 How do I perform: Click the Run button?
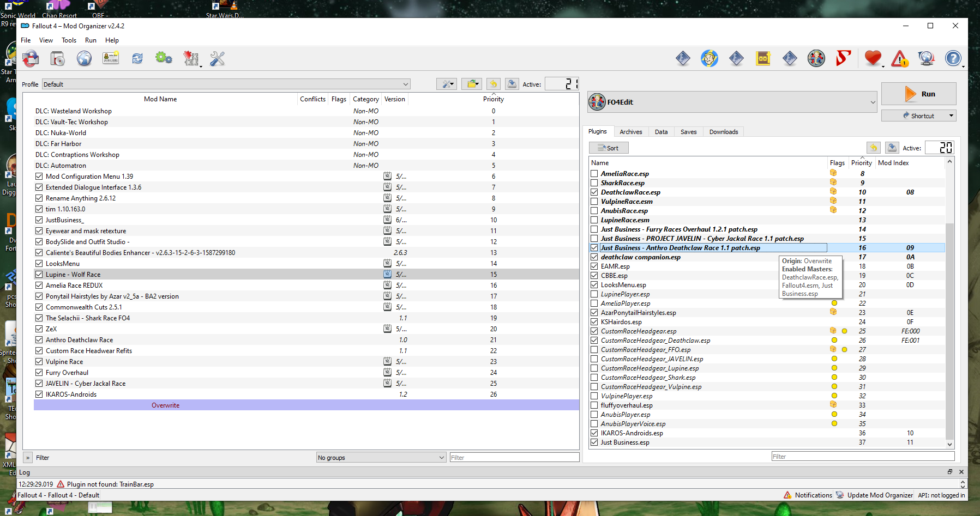[918, 94]
